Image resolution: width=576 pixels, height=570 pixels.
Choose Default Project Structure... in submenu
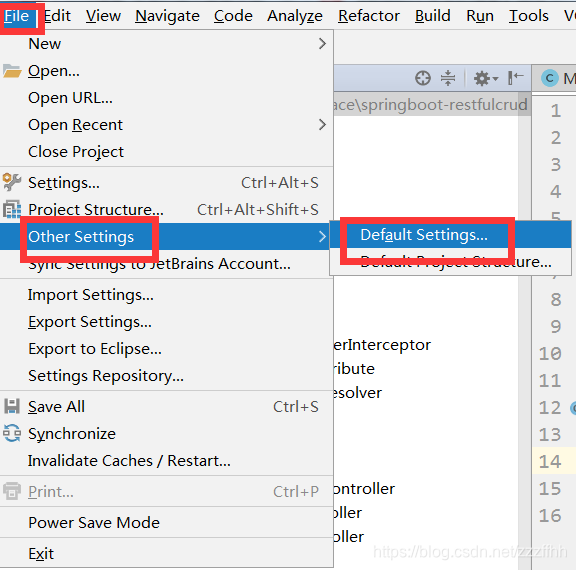click(x=450, y=261)
